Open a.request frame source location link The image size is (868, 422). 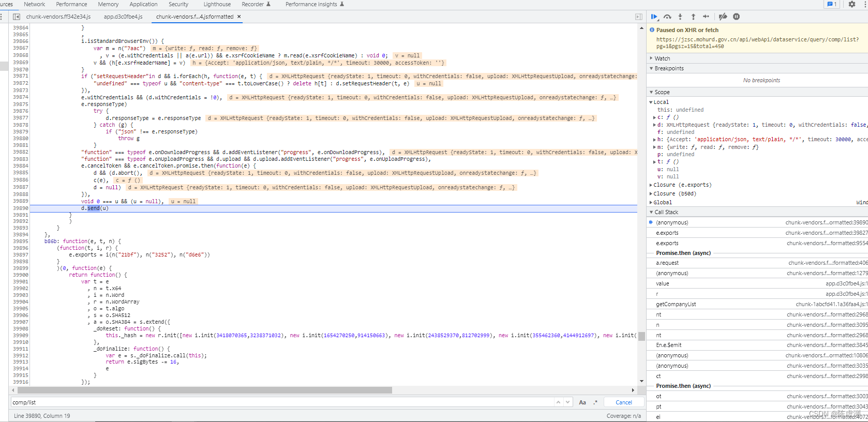coord(828,263)
